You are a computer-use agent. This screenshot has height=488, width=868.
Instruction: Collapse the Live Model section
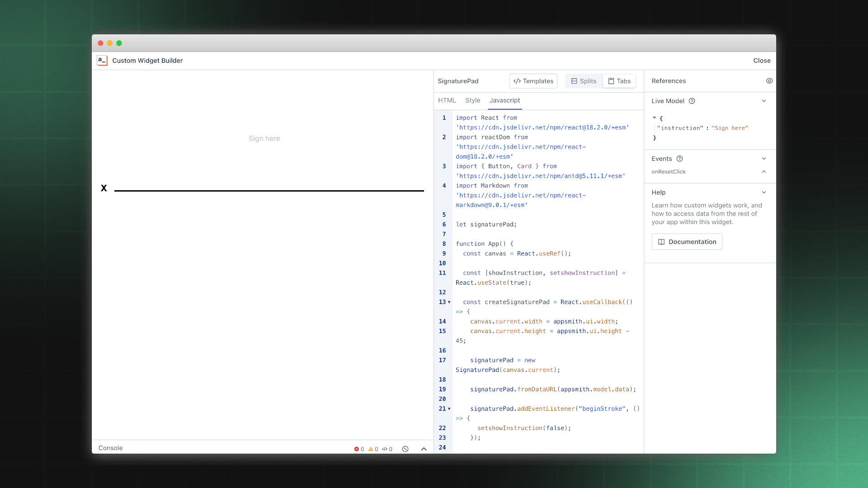[764, 101]
